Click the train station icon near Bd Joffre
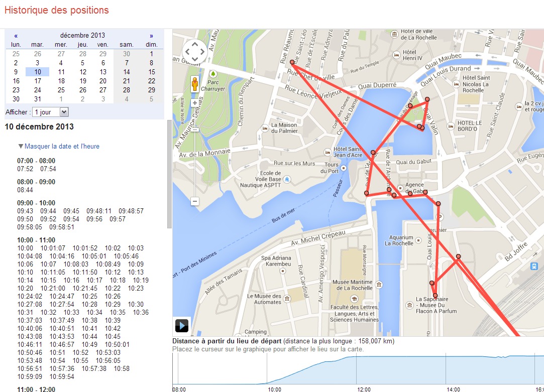This screenshot has width=544, height=392. tap(534, 266)
